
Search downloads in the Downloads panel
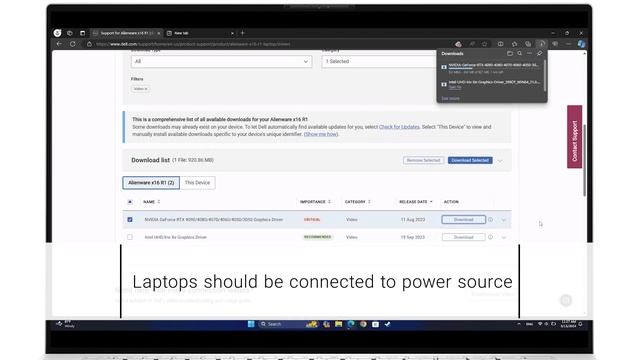click(x=520, y=53)
